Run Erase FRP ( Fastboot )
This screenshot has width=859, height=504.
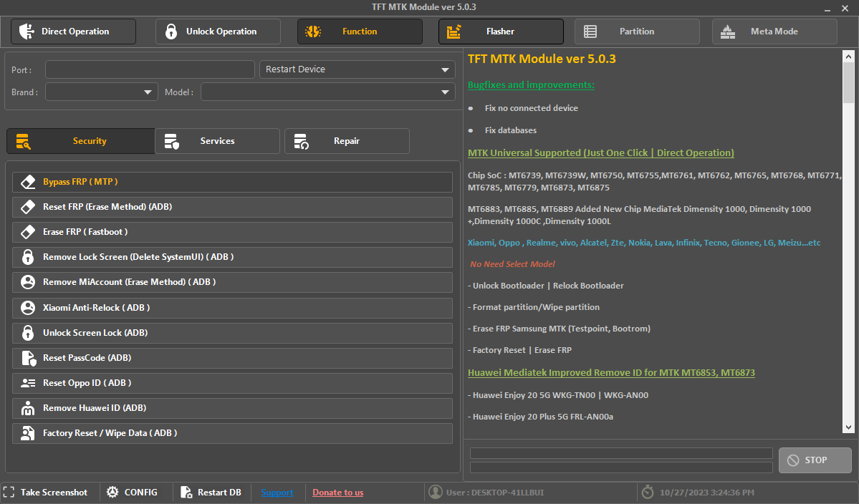click(x=232, y=232)
